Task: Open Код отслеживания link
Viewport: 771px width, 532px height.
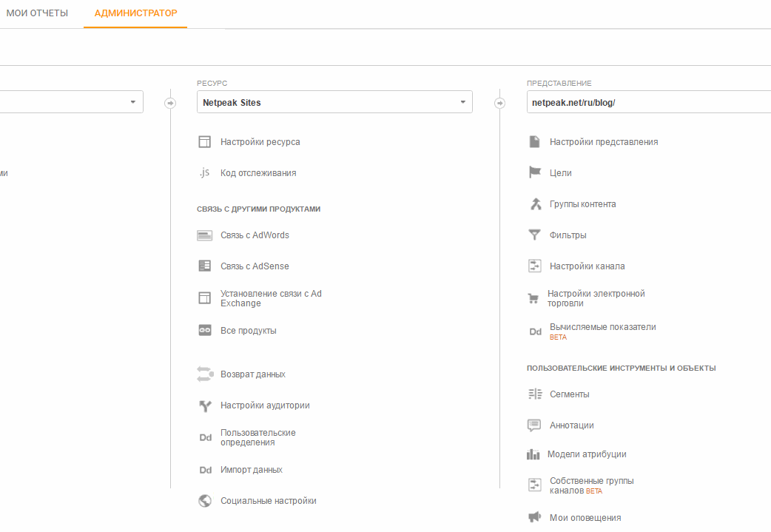Action: [258, 173]
